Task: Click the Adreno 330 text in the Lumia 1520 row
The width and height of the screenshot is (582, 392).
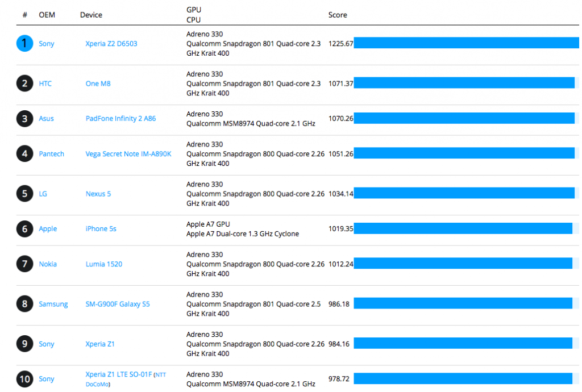Action: pos(205,255)
